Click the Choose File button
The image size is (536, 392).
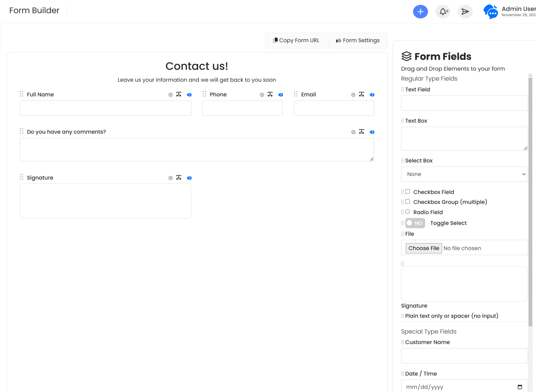[423, 248]
